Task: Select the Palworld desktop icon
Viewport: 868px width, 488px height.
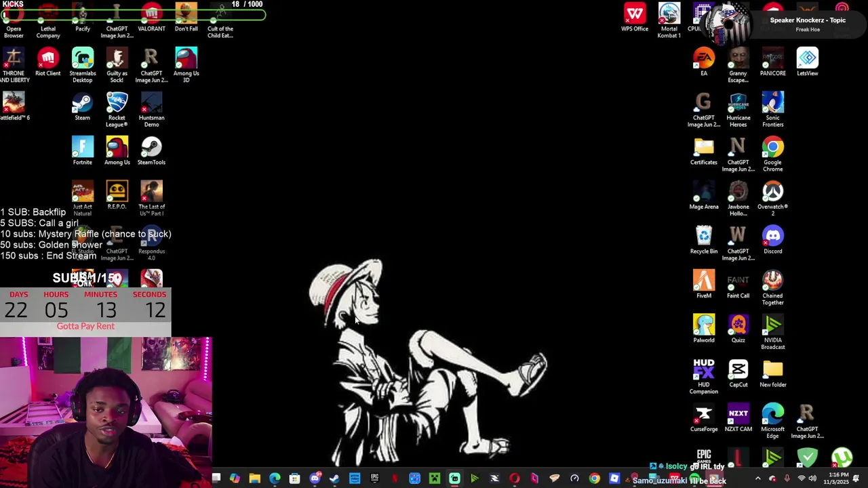Action: click(x=704, y=329)
